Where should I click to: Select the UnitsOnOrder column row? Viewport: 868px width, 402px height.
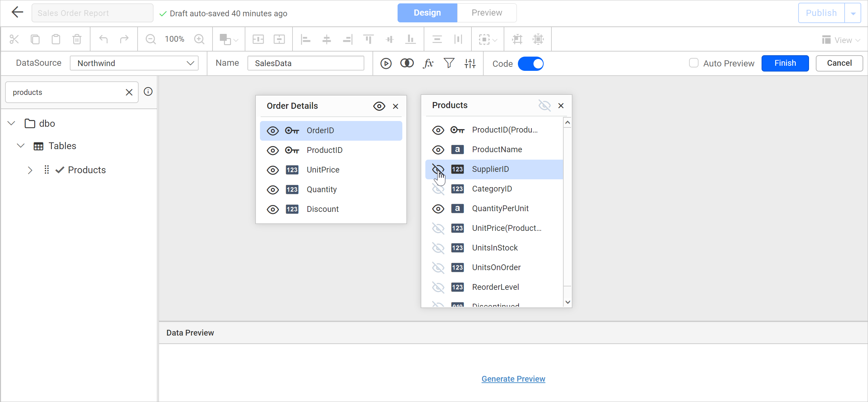(x=494, y=268)
